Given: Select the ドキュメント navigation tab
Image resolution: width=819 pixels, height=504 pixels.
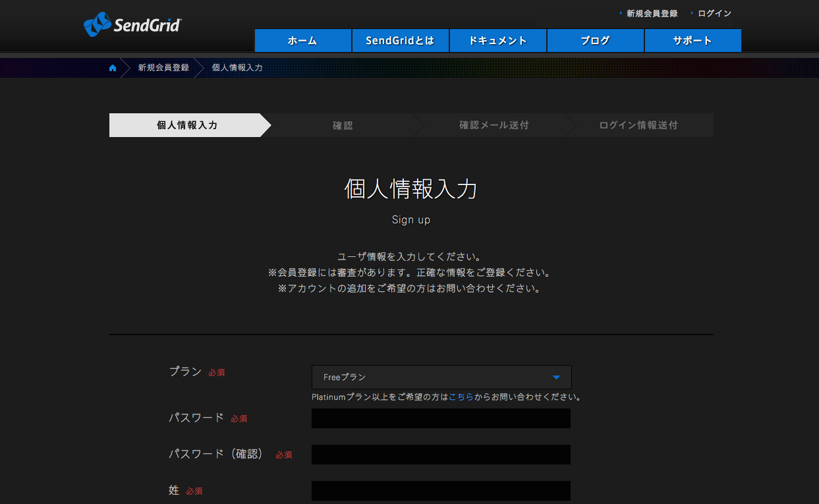Looking at the screenshot, I should click(x=498, y=41).
